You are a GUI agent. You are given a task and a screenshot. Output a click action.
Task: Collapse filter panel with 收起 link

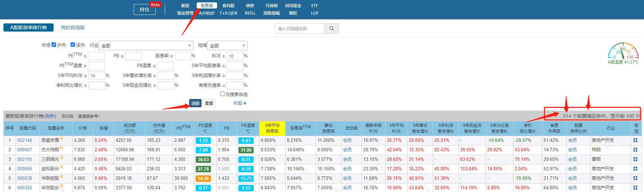(239, 103)
